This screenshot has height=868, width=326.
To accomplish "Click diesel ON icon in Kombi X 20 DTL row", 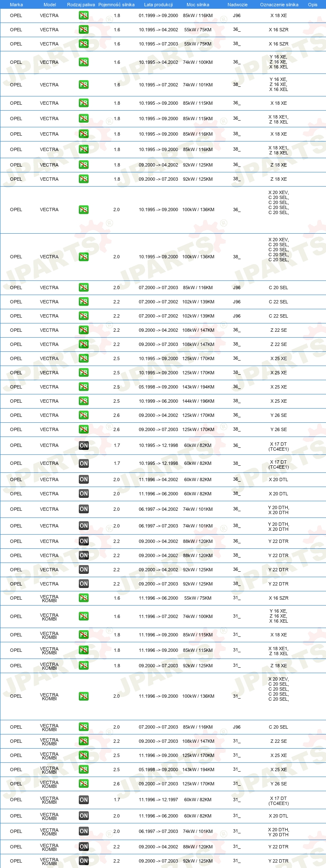I will click(x=84, y=816).
